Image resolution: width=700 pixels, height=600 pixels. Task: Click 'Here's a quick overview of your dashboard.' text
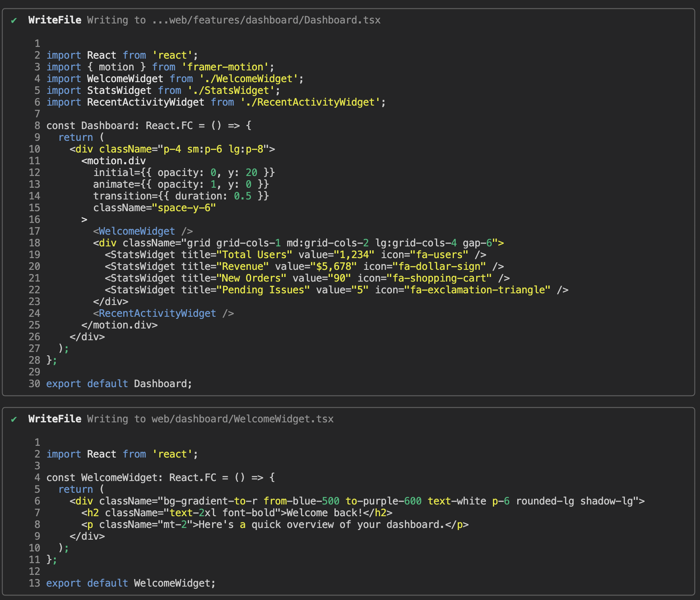tap(322, 525)
